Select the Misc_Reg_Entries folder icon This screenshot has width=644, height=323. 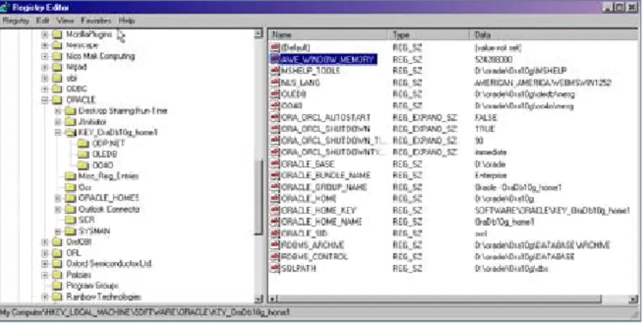[71, 176]
